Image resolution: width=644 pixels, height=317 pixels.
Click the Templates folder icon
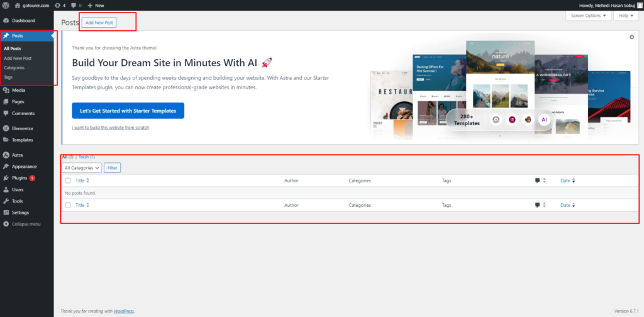(6, 140)
